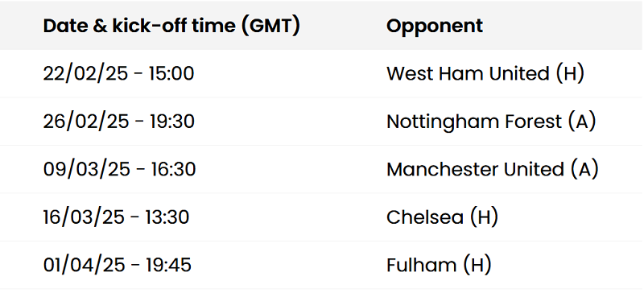
Task: Click Nottingham Forest (A) opponent
Action: point(491,122)
